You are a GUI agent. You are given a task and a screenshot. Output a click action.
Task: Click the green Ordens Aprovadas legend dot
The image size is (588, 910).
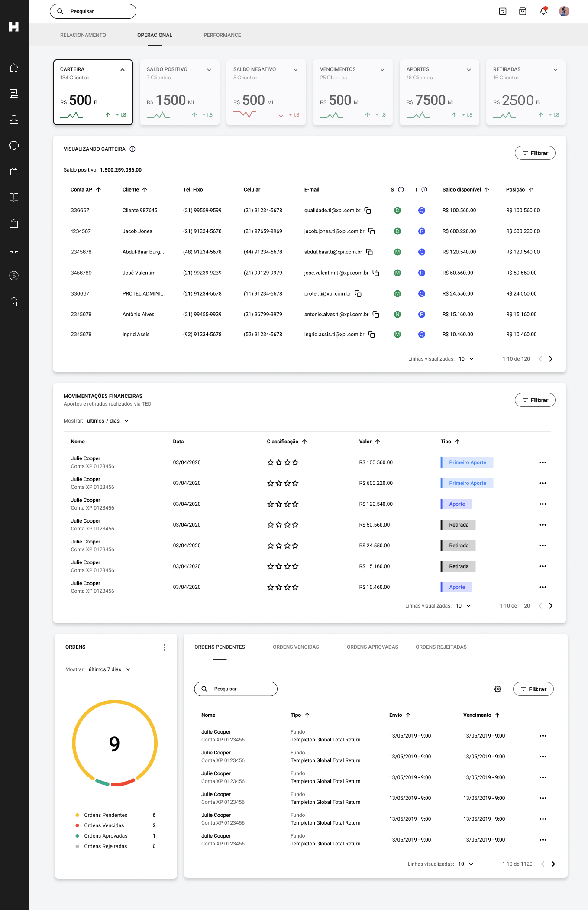(78, 836)
